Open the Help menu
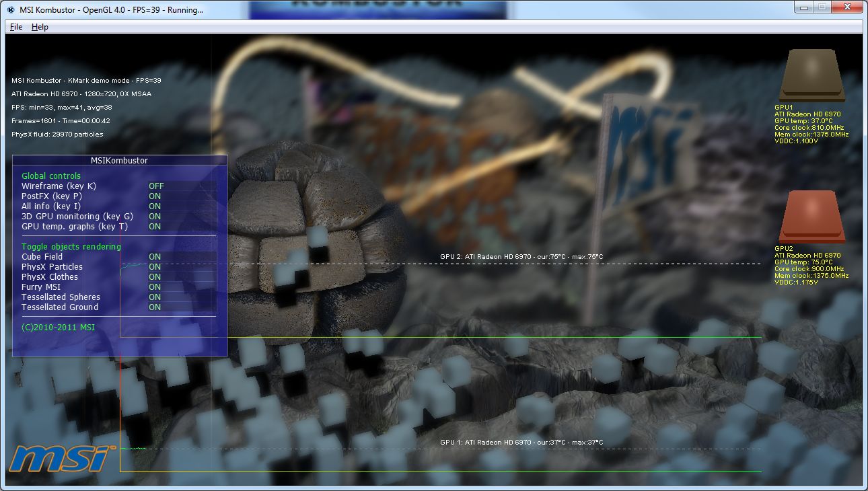 click(x=40, y=27)
